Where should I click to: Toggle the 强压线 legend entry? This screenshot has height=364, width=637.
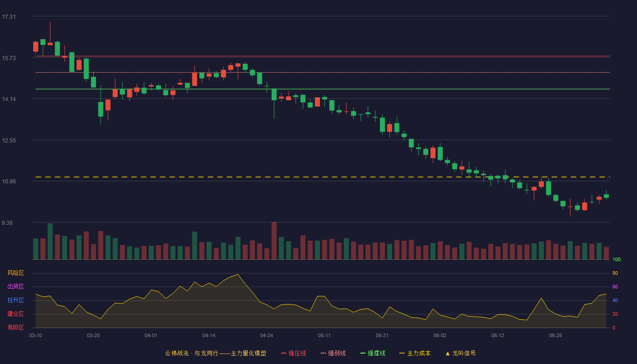pyautogui.click(x=293, y=353)
